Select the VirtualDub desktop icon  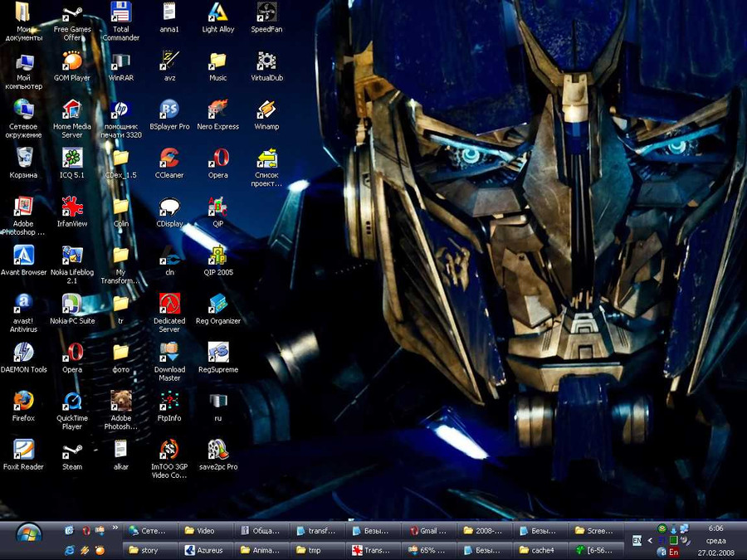266,66
